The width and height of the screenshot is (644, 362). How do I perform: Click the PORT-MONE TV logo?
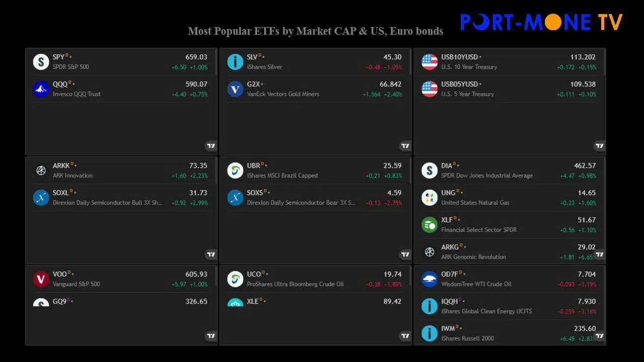pos(541,22)
